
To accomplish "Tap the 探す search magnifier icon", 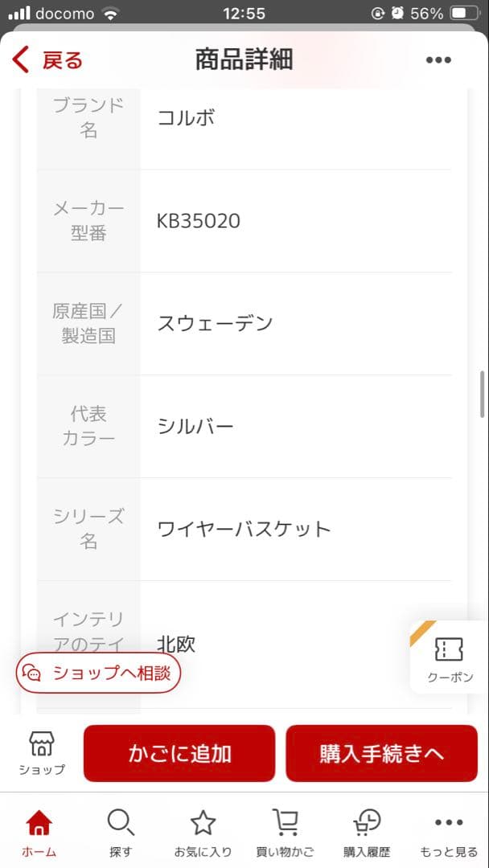I will coord(121,821).
